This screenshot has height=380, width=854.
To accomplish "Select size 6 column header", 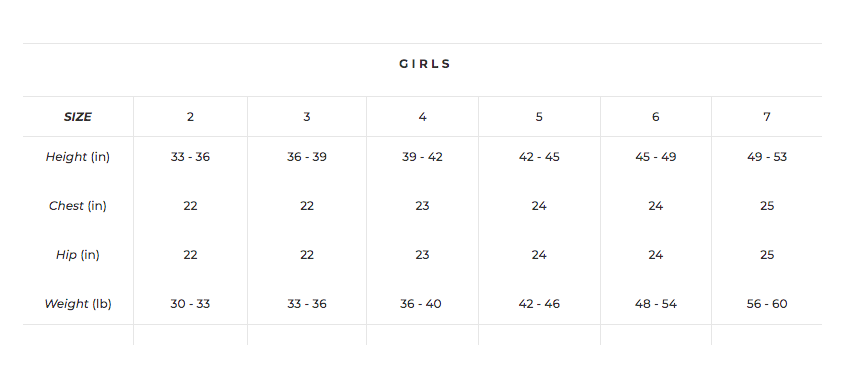I will [656, 117].
